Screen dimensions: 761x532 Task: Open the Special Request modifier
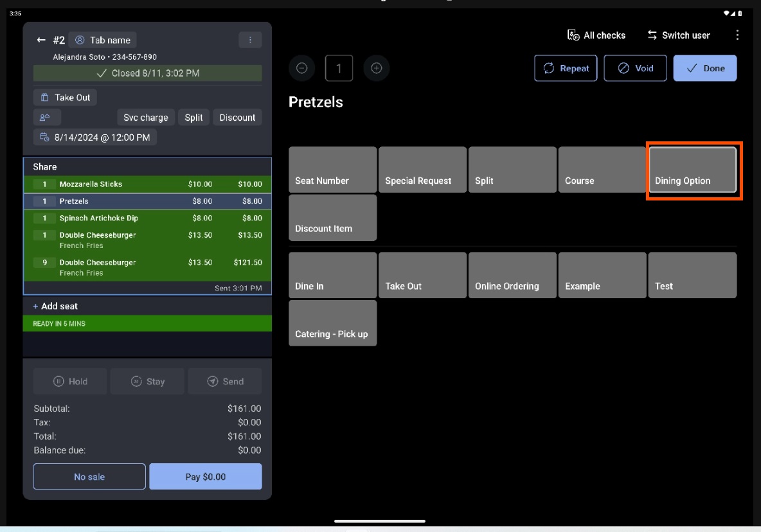422,170
